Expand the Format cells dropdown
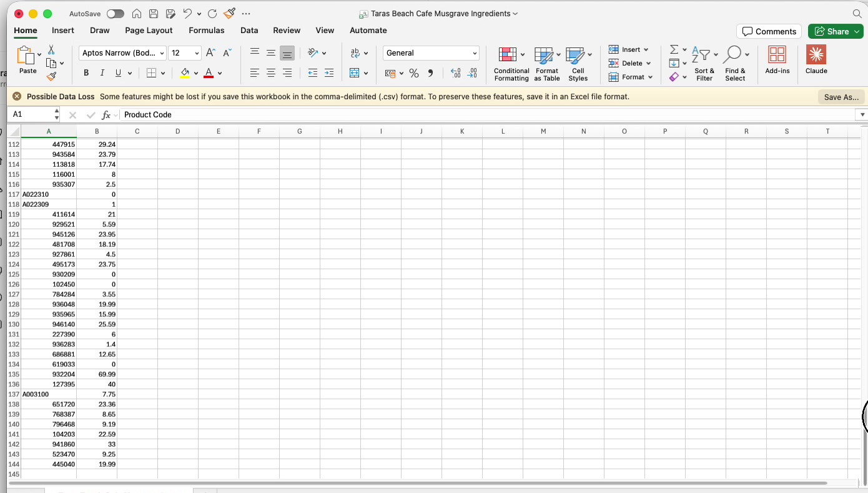Image resolution: width=868 pixels, height=493 pixels. point(650,77)
